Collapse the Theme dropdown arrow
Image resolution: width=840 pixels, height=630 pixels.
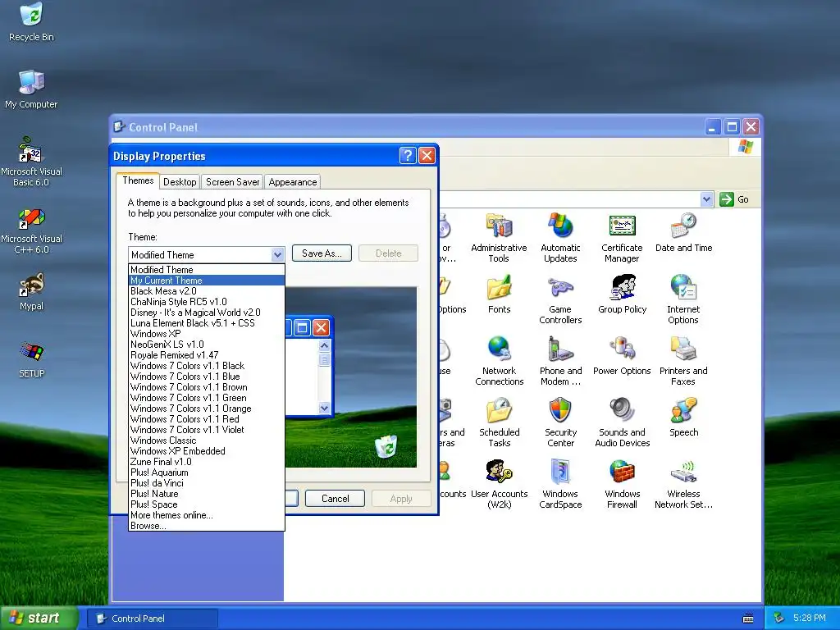click(277, 254)
